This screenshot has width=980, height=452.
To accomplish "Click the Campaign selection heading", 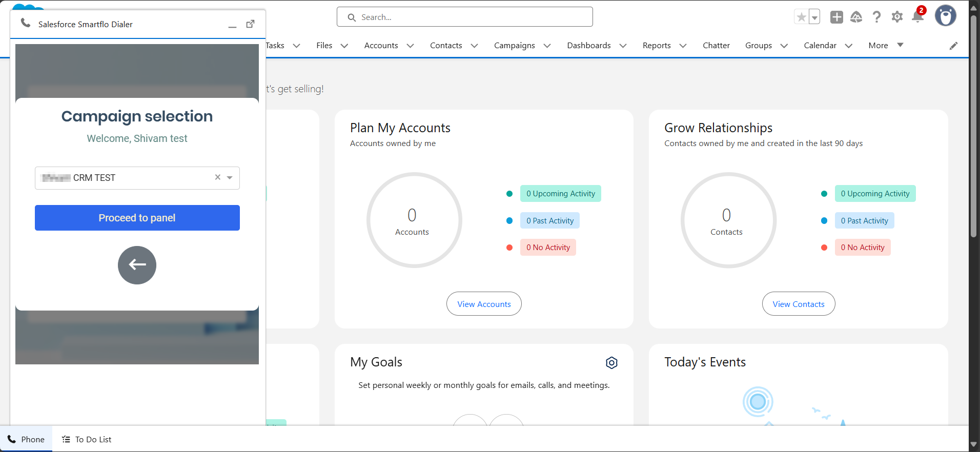I will tap(137, 116).
